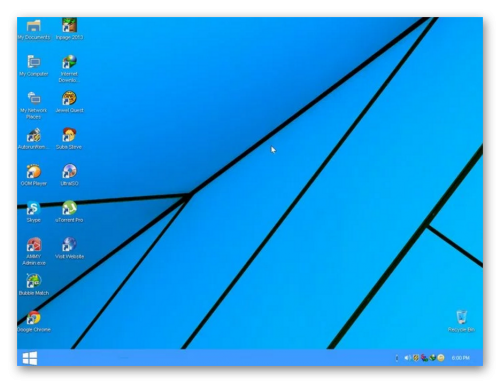Click the volume speaker tray icon

(407, 358)
